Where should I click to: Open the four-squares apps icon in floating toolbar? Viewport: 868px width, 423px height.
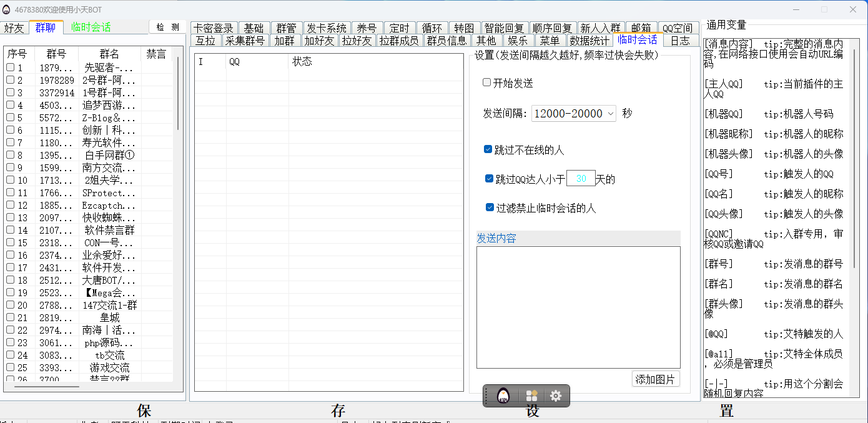click(x=531, y=396)
